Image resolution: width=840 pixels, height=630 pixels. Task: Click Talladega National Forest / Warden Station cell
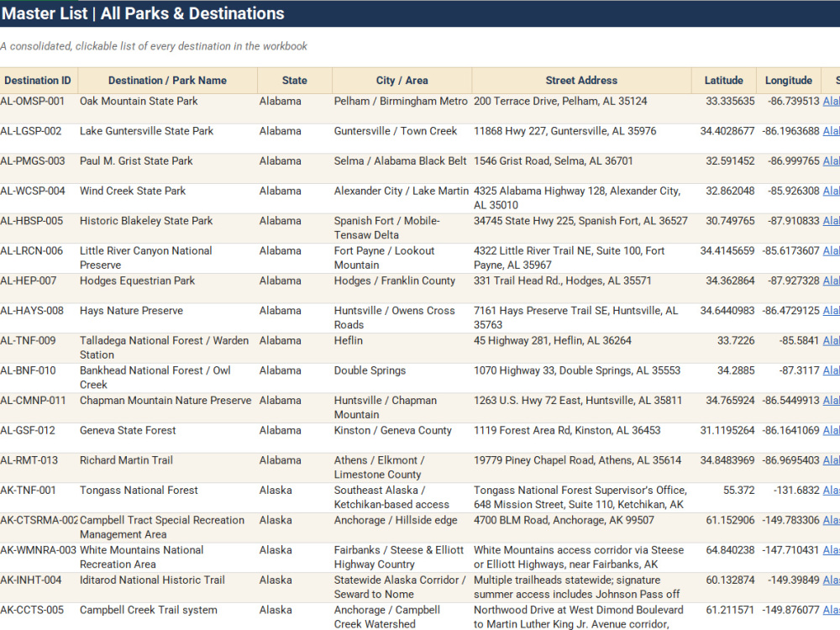tap(168, 349)
